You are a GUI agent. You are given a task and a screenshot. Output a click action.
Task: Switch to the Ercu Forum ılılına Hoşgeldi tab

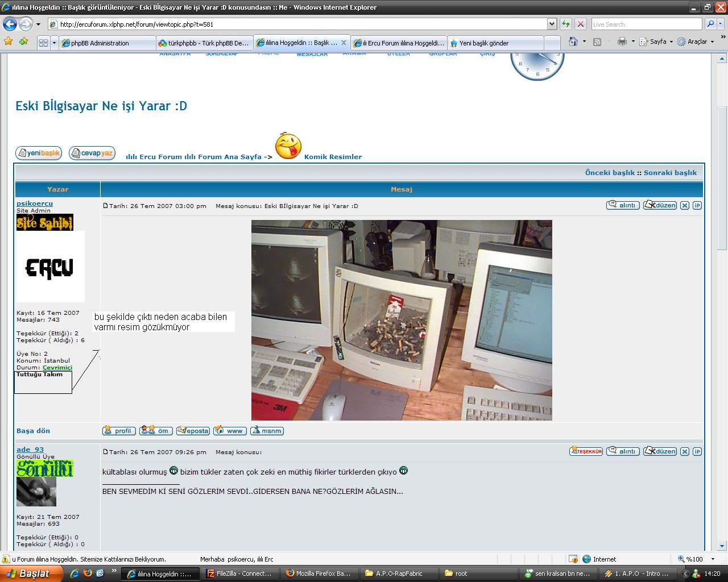coord(399,43)
